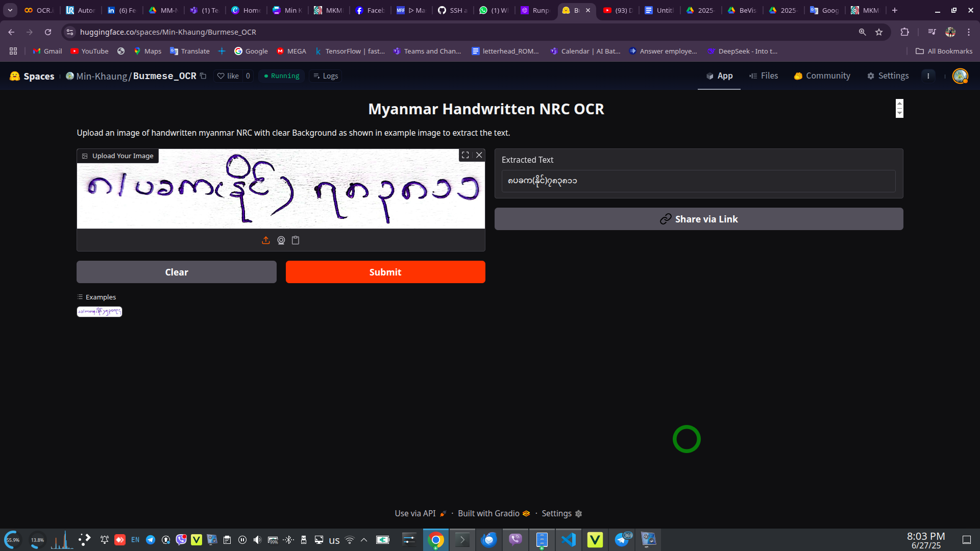Open the space Logs
Screen dimensions: 980x551
tap(325, 76)
